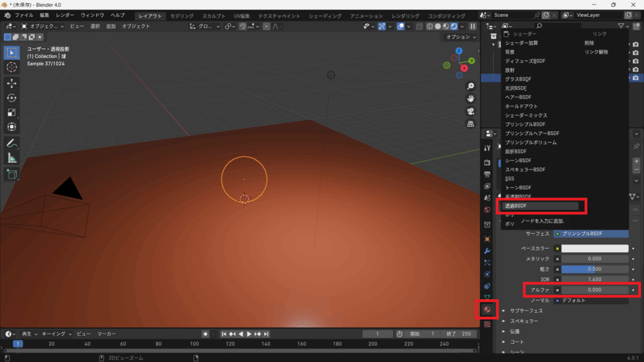Click the camera view icon in viewport
The height and width of the screenshot is (362, 644).
point(470,111)
